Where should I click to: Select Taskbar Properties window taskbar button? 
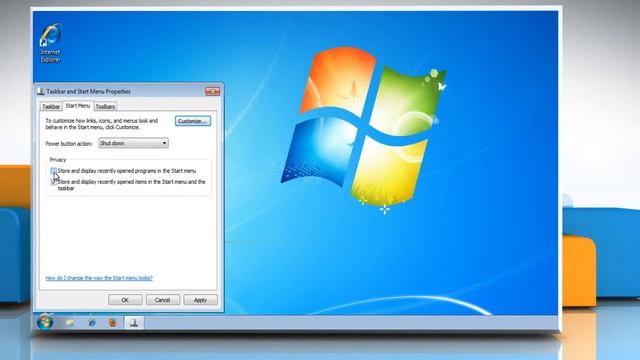pyautogui.click(x=134, y=323)
